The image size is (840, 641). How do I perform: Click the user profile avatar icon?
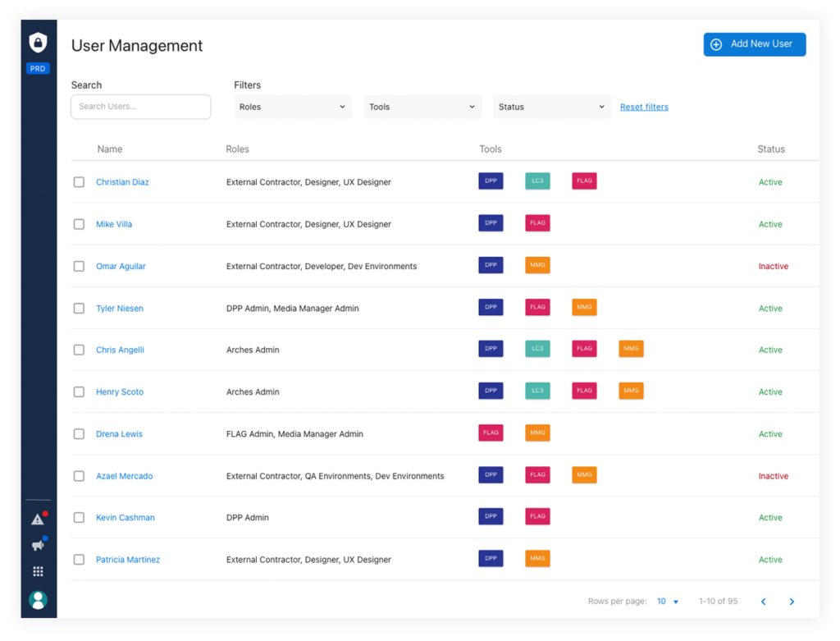tap(38, 600)
